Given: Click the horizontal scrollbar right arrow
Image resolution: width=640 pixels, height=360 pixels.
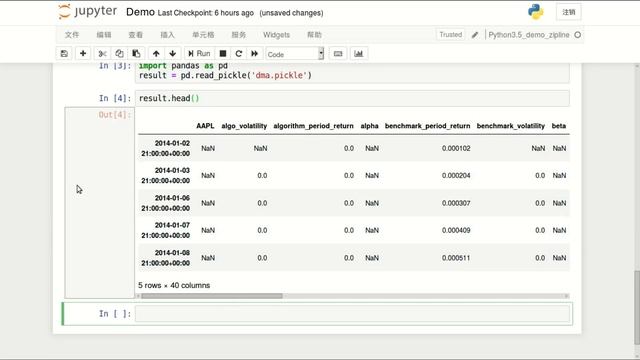Looking at the screenshot, I should coord(567,296).
